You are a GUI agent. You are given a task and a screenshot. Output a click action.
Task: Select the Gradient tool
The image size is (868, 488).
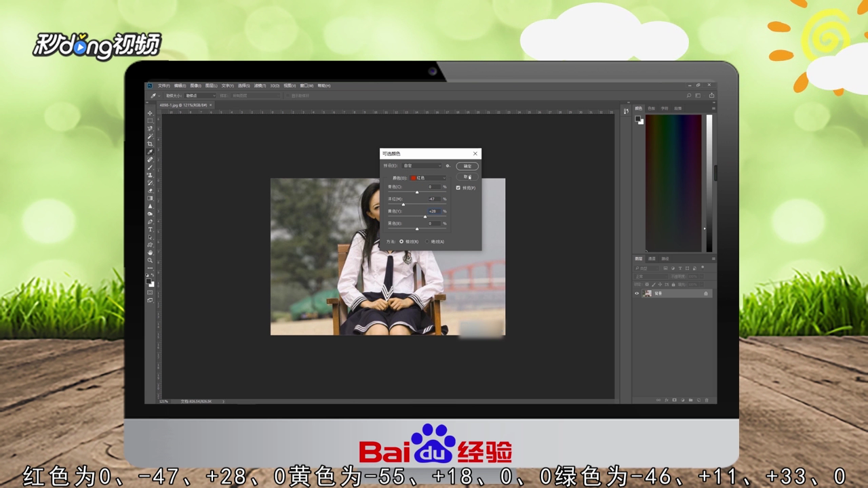151,197
